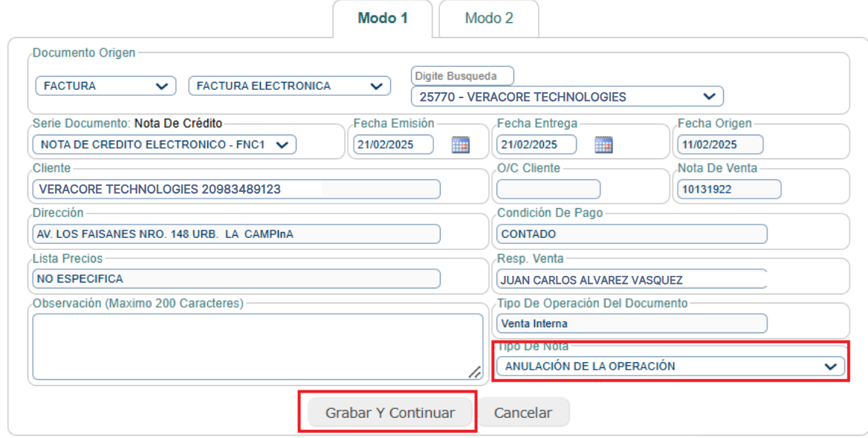The width and height of the screenshot is (868, 438).
Task: Click the Nota De Venta field
Action: tap(728, 190)
